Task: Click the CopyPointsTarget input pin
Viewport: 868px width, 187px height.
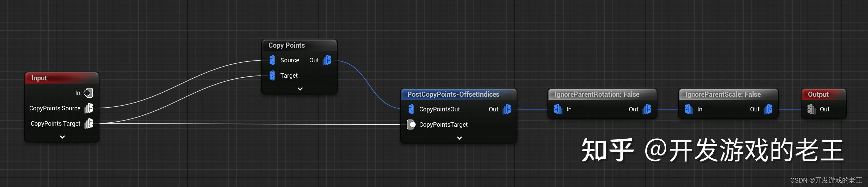Action: point(411,125)
